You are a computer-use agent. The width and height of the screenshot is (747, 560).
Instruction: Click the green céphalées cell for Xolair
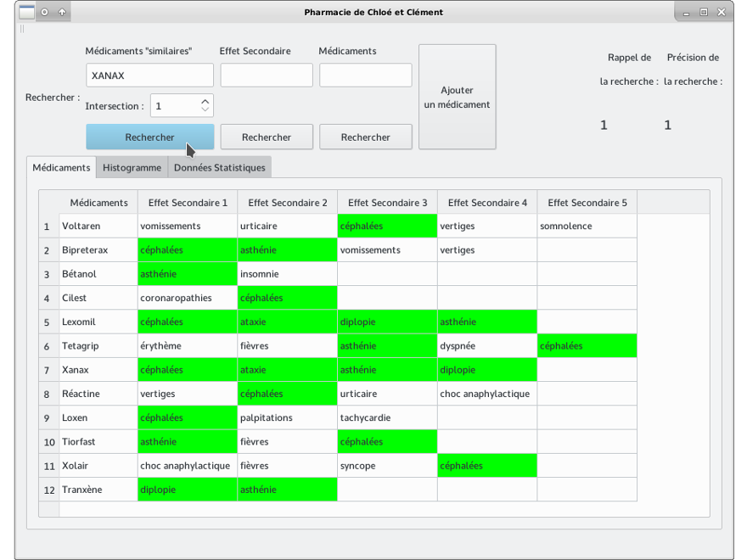486,465
